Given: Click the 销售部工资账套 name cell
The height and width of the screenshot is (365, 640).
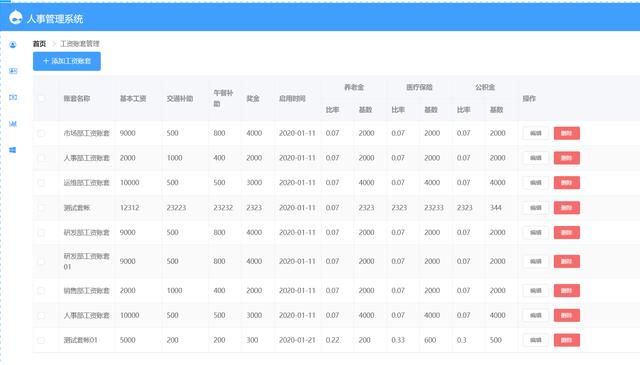Looking at the screenshot, I should (87, 291).
